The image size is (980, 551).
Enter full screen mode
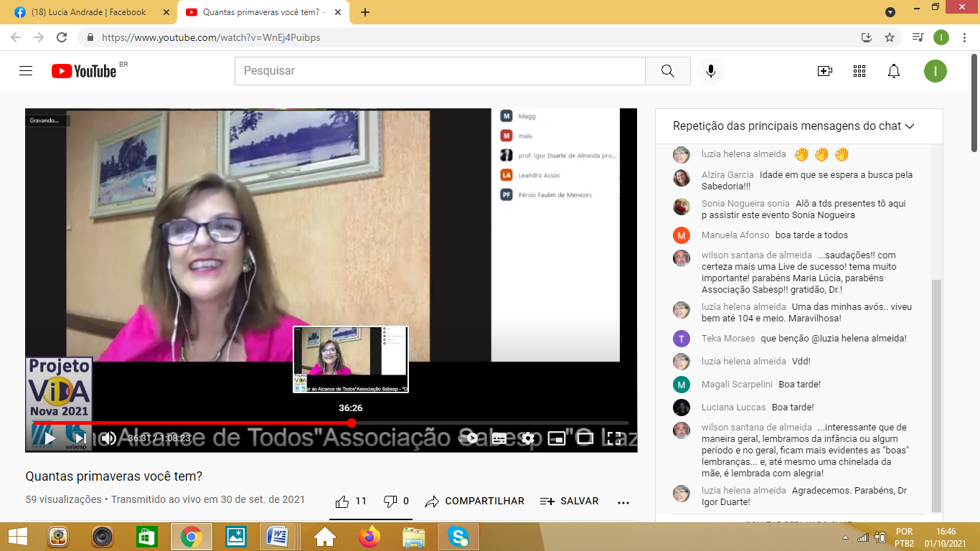(614, 438)
